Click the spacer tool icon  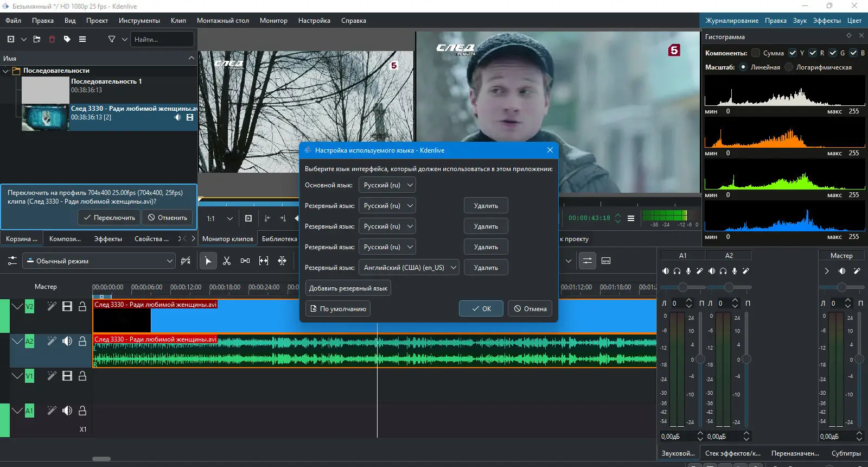(x=245, y=261)
